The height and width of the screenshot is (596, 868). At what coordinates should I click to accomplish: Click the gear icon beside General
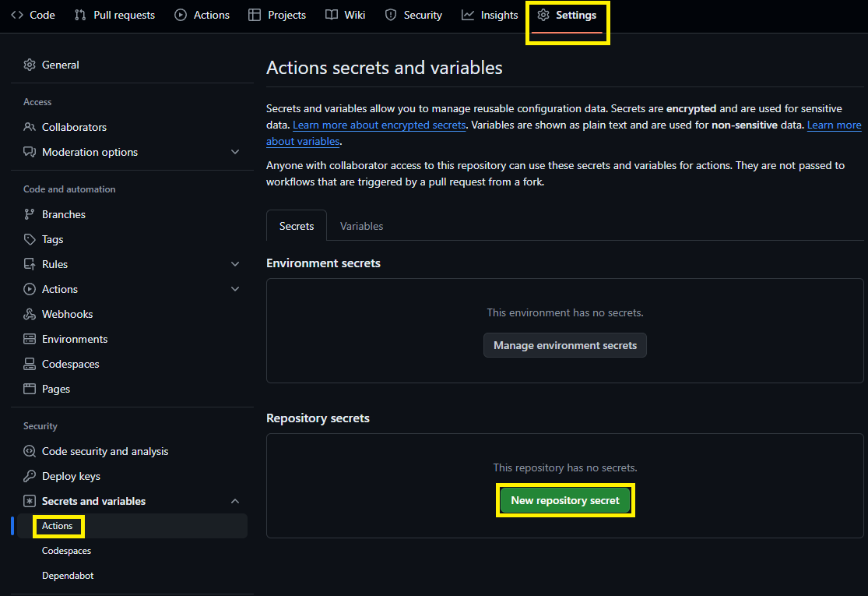pyautogui.click(x=30, y=65)
